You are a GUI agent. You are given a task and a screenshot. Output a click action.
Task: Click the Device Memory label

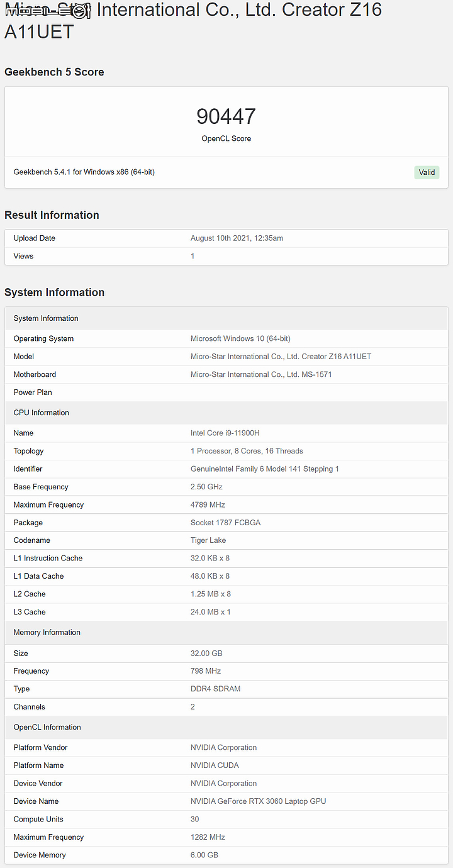pos(40,855)
